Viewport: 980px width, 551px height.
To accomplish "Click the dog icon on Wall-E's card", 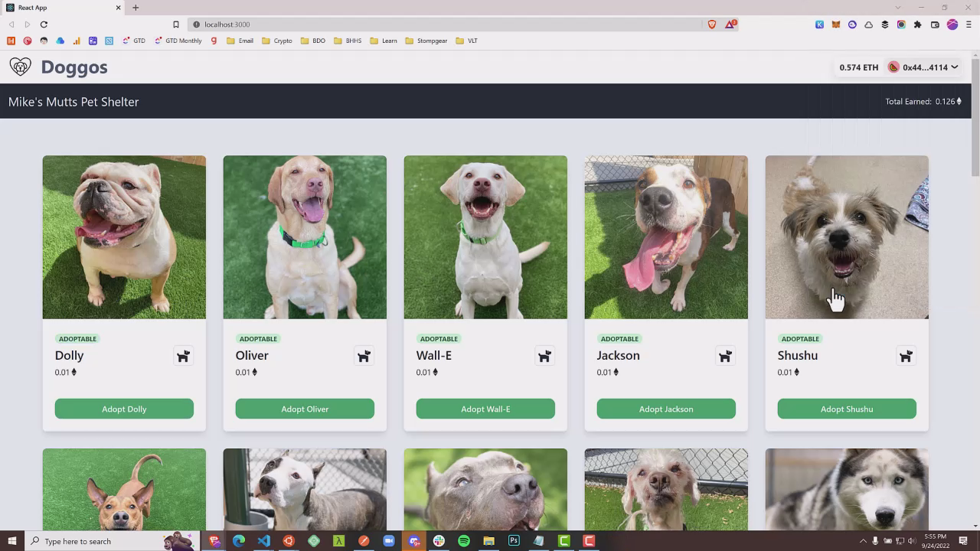I will click(544, 356).
